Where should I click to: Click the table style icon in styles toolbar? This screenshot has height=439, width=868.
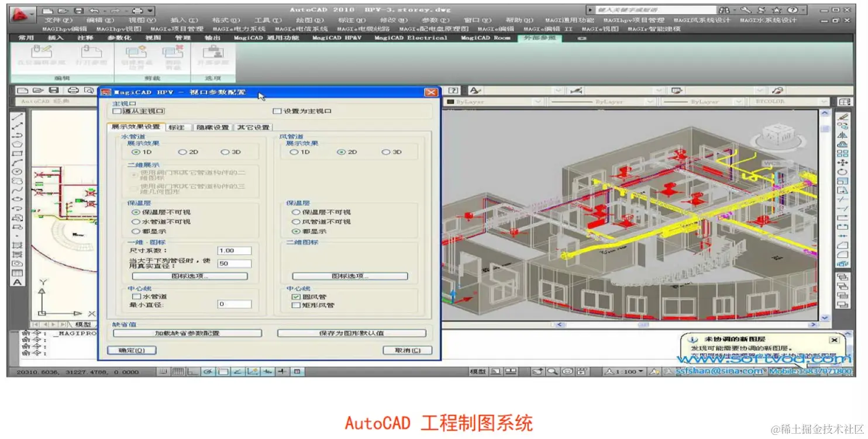[x=677, y=91]
